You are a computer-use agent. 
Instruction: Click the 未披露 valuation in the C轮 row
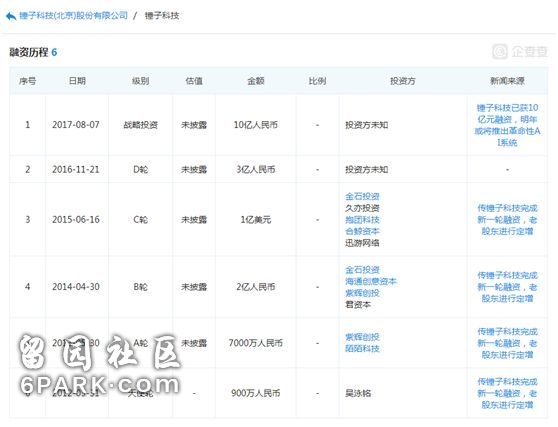tap(194, 220)
